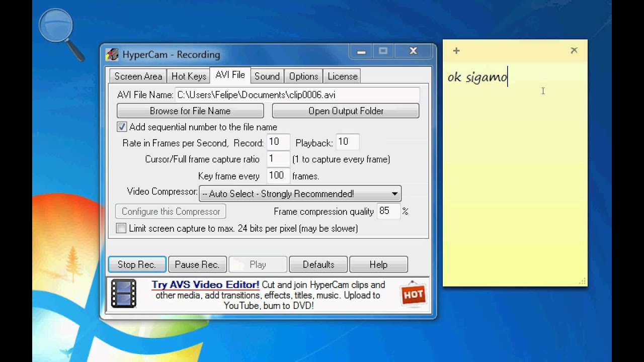Screen dimensions: 644x362
Task: Click the Playback frame rate field
Action: pos(348,142)
